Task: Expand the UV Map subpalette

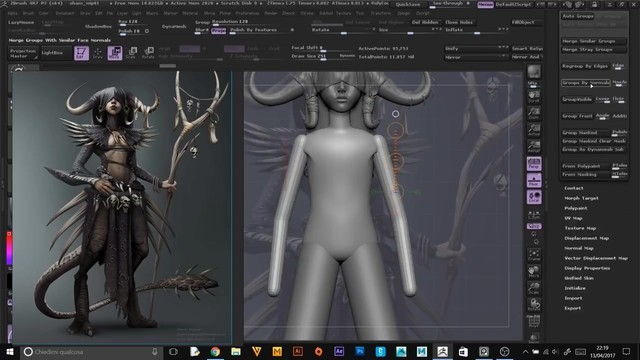Action: 573,218
